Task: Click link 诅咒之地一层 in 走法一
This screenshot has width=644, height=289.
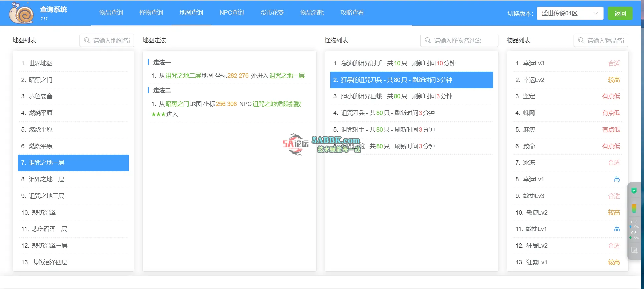Action: coord(287,76)
